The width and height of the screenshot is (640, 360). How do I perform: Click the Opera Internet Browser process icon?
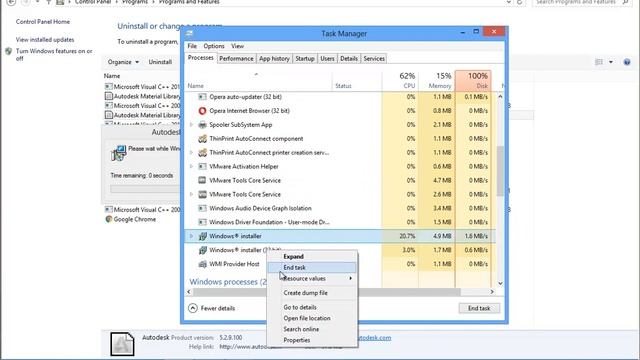tap(202, 111)
